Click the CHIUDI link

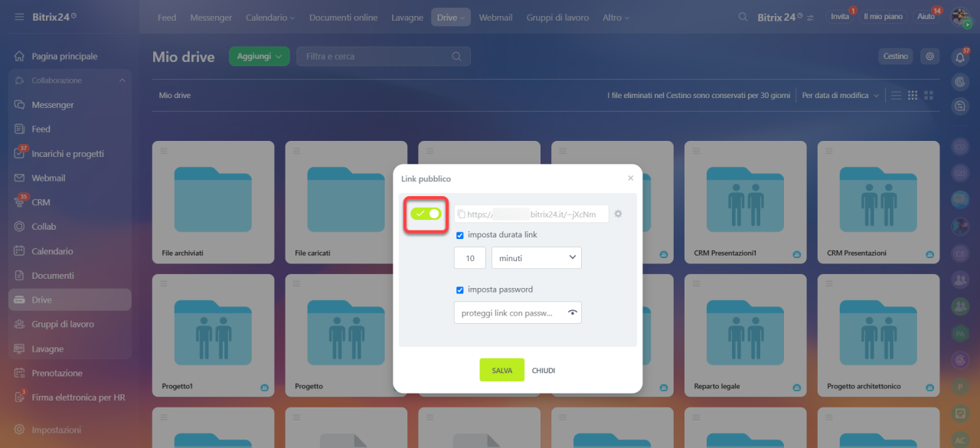click(544, 371)
